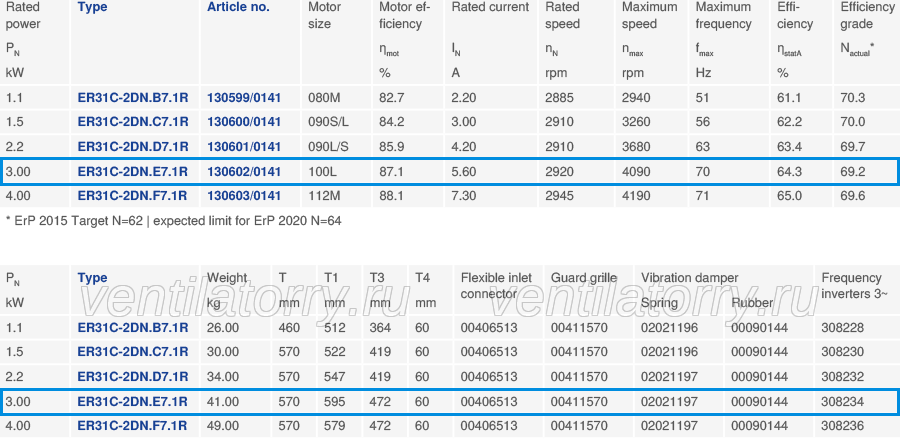Click ER31C-2DN.F7.1R in the weight table
This screenshot has height=440, width=900.
133,426
